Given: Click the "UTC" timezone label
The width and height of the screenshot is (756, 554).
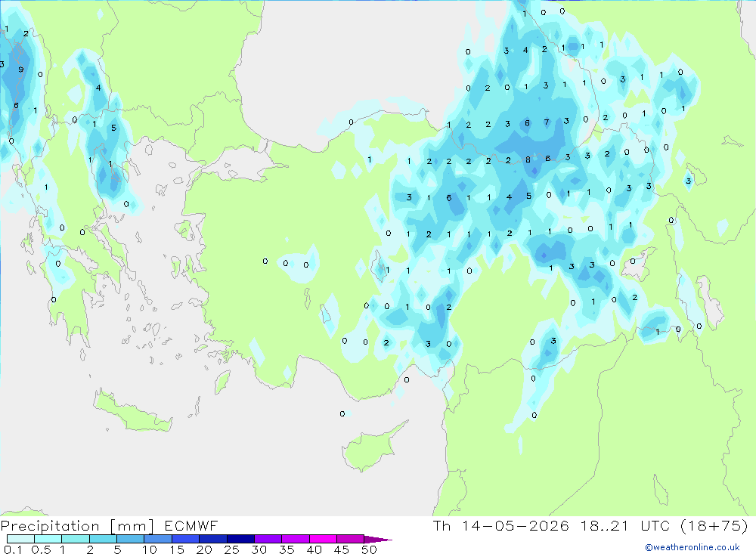Looking at the screenshot, I should (655, 525).
